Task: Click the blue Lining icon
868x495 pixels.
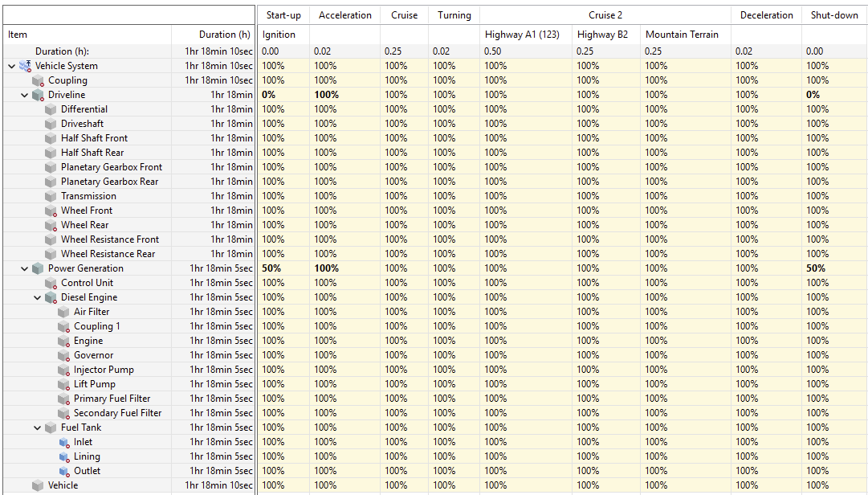Action: pos(63,456)
